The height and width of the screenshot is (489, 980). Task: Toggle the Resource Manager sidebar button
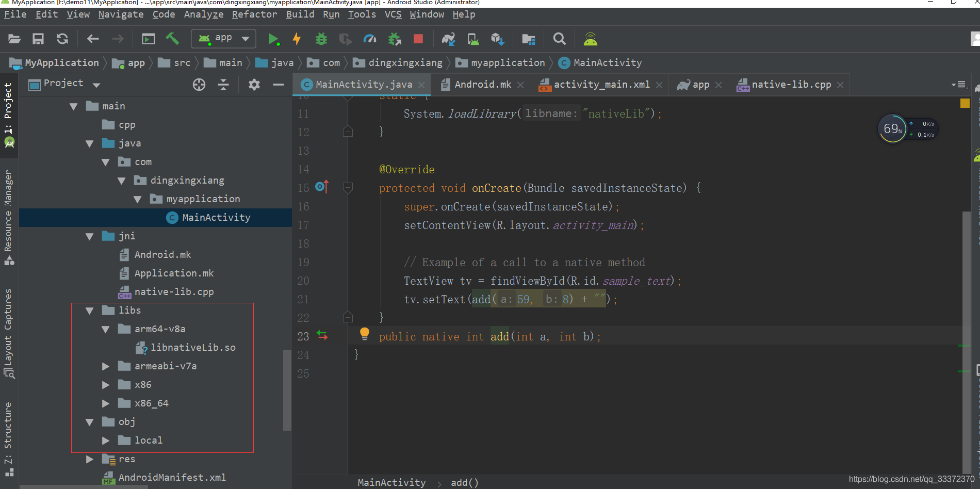tap(9, 217)
